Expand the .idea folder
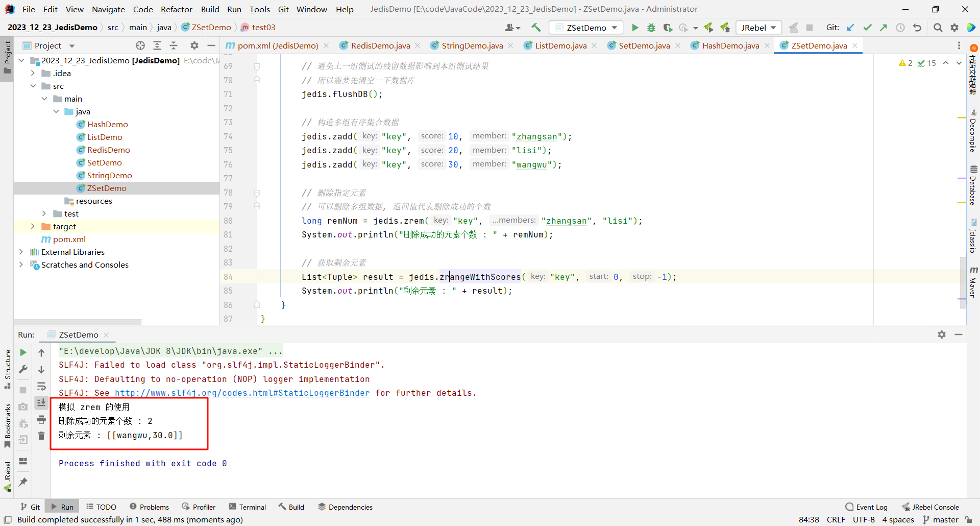 click(x=33, y=73)
